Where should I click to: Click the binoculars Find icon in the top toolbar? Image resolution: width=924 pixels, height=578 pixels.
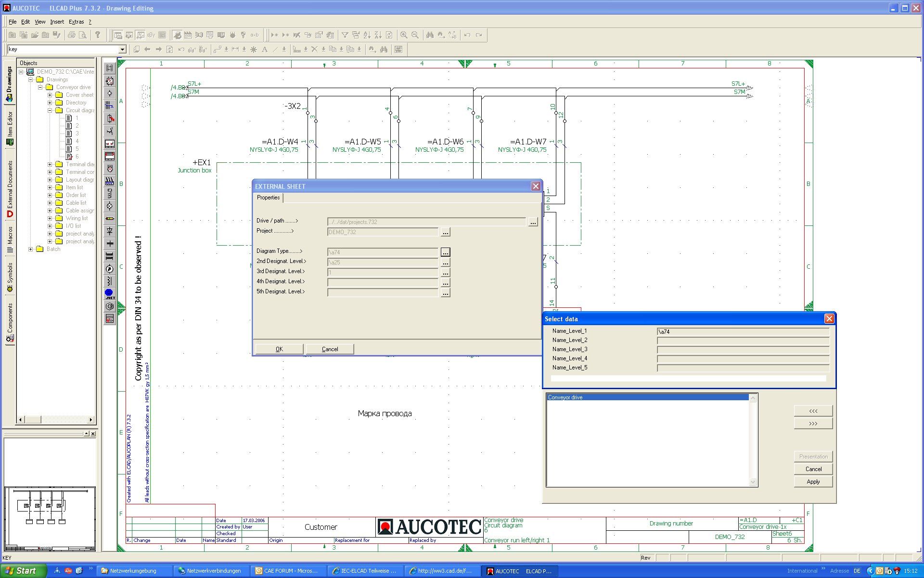click(x=430, y=35)
